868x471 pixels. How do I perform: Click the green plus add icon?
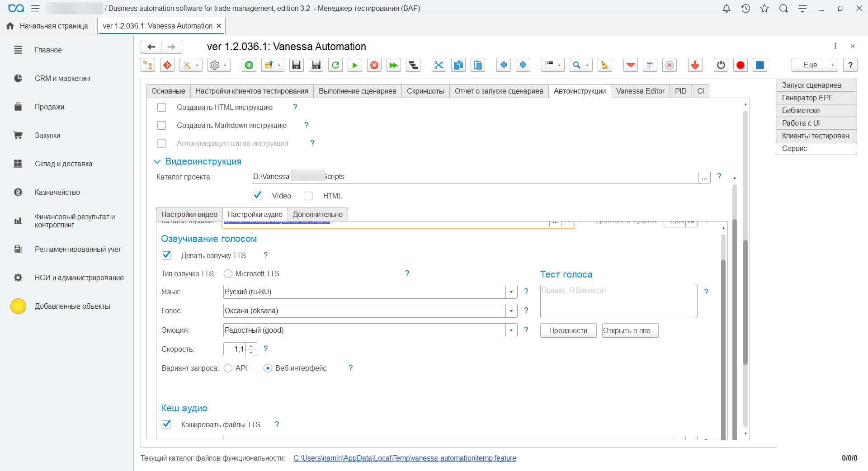pos(249,65)
